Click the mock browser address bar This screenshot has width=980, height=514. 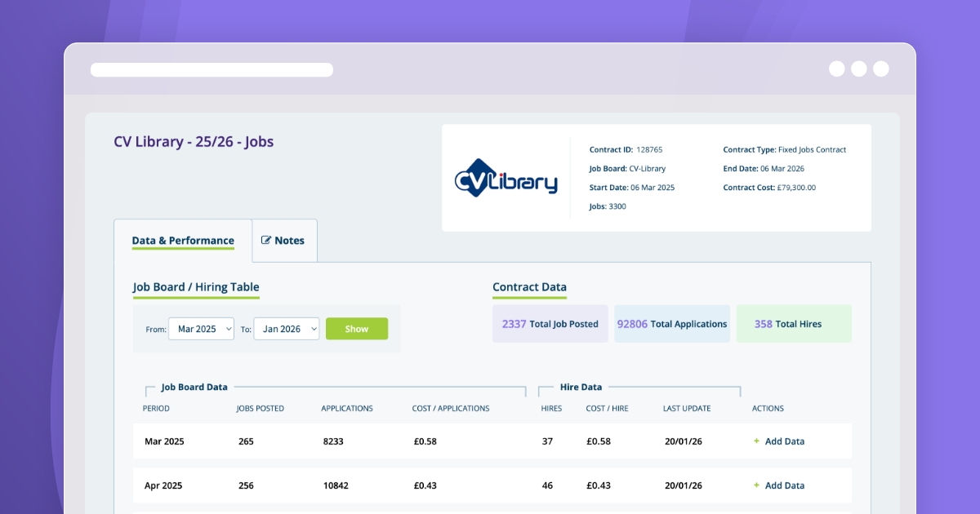tap(212, 70)
